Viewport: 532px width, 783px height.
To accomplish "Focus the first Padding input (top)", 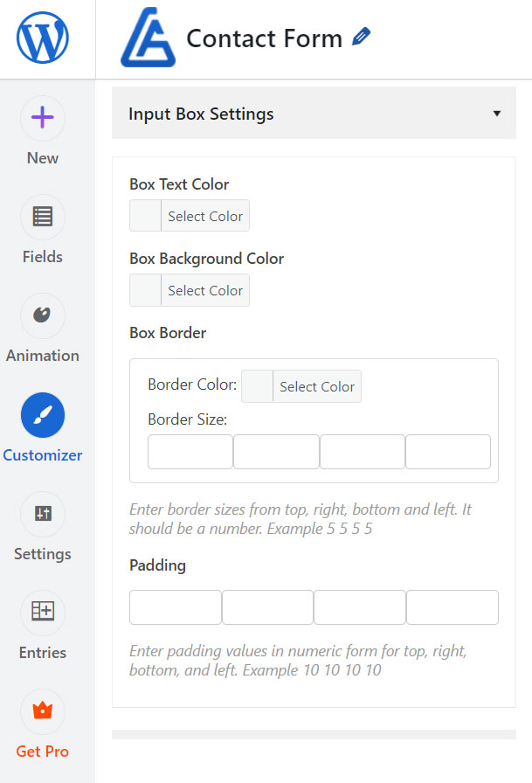I will coord(176,607).
